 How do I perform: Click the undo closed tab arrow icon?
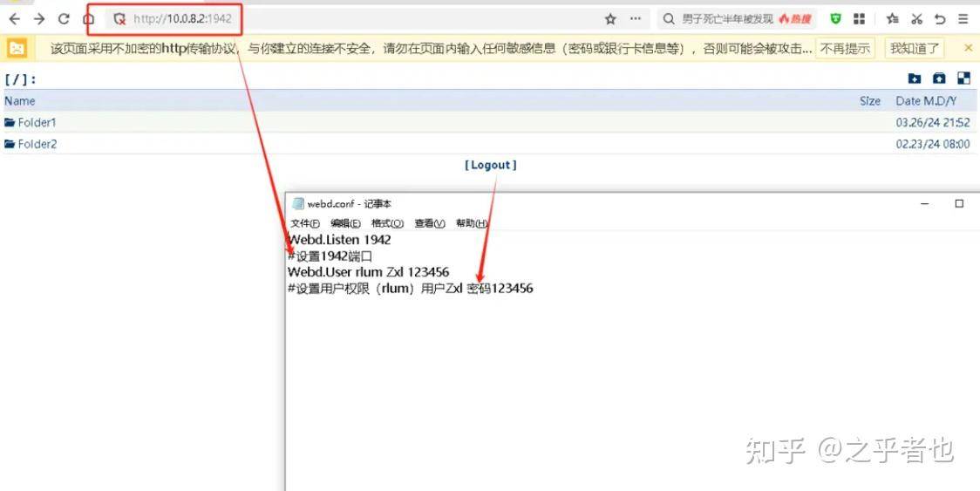click(940, 19)
